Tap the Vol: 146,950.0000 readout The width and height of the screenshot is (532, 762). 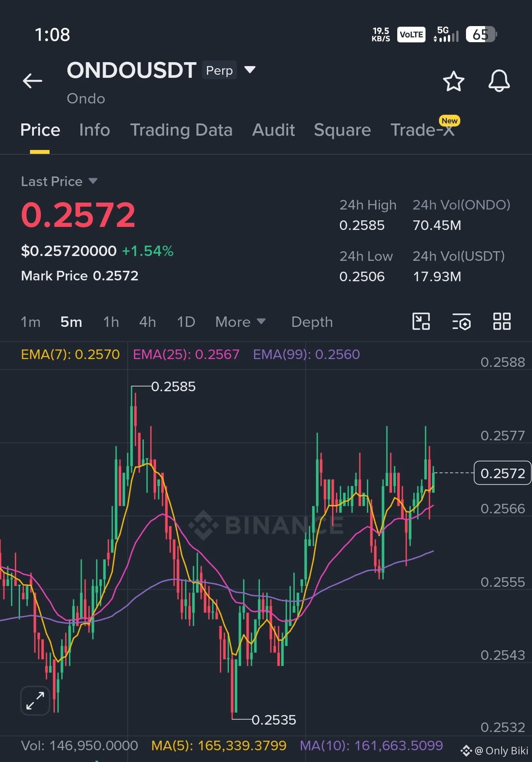(x=80, y=745)
